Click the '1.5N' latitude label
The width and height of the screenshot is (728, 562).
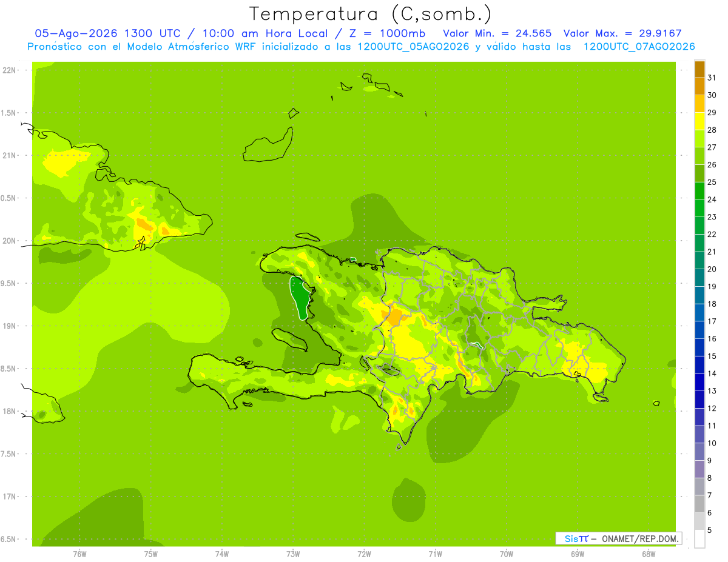pyautogui.click(x=8, y=113)
